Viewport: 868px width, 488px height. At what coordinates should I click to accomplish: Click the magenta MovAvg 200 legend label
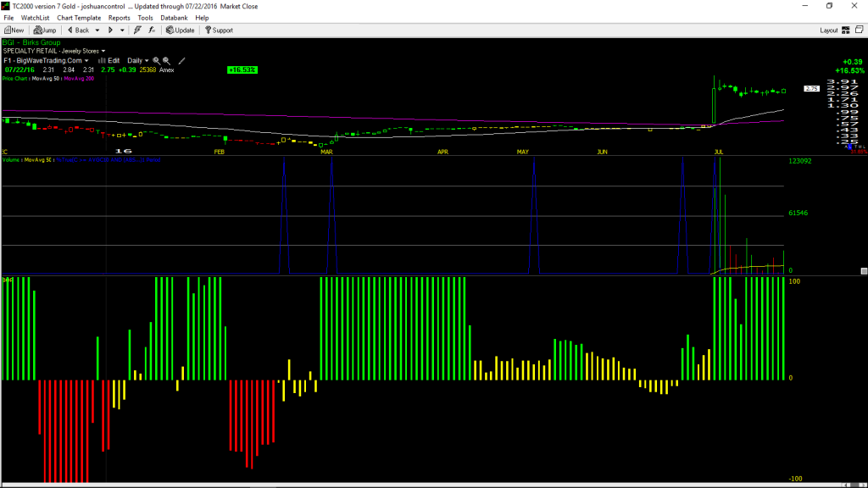79,79
